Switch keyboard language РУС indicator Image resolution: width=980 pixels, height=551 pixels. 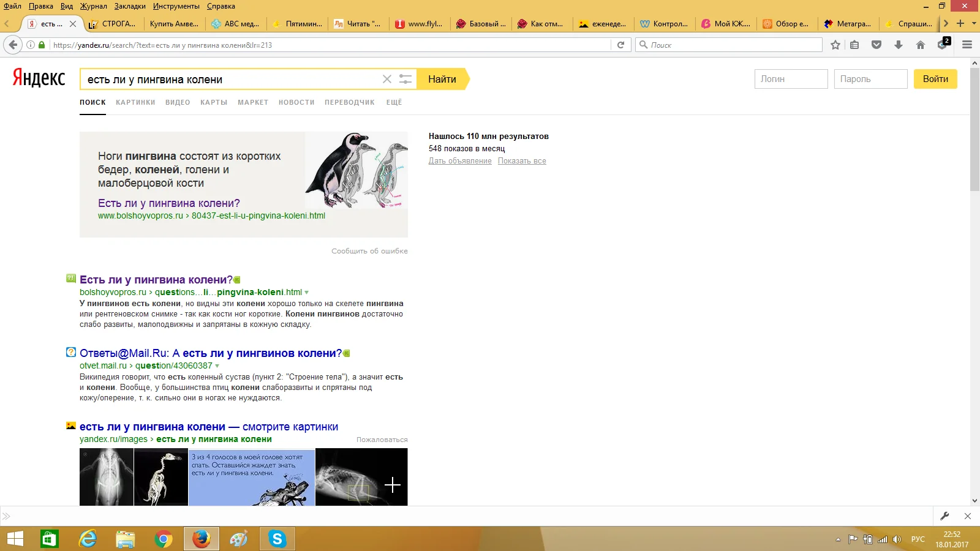[918, 539]
